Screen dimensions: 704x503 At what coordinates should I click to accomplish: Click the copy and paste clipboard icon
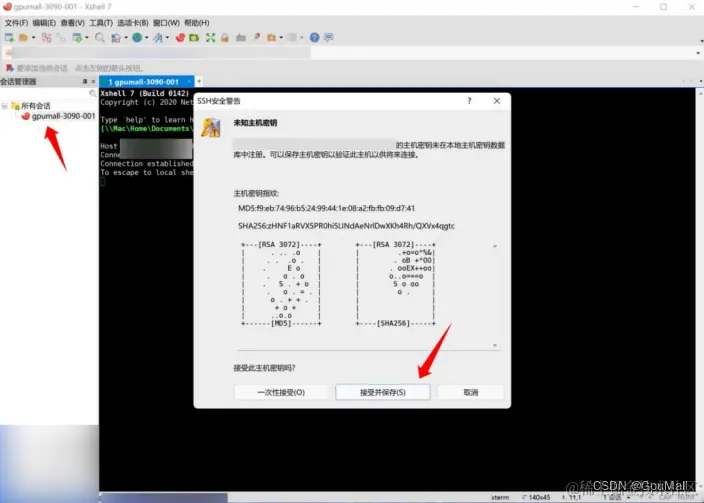pos(116,38)
